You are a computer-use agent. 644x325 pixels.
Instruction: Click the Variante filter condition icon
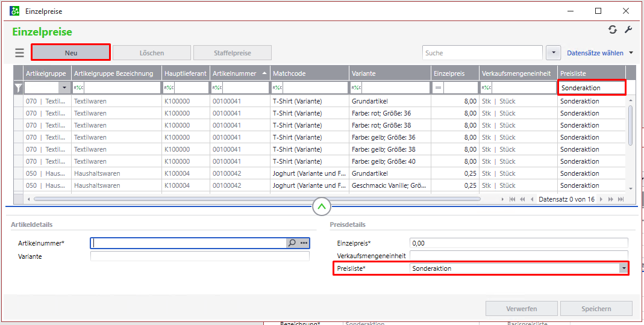pyautogui.click(x=357, y=87)
